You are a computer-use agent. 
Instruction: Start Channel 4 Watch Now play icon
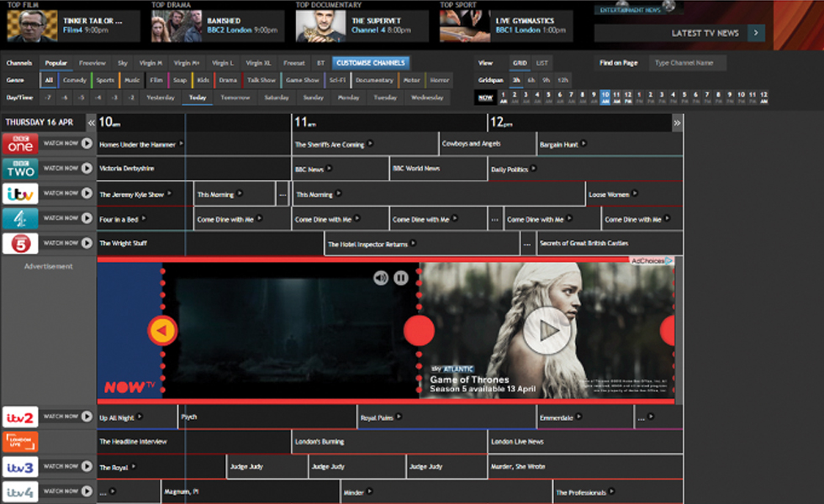[x=87, y=218]
